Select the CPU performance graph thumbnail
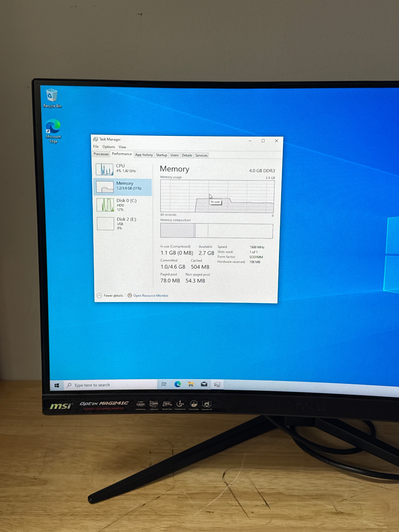 104,169
